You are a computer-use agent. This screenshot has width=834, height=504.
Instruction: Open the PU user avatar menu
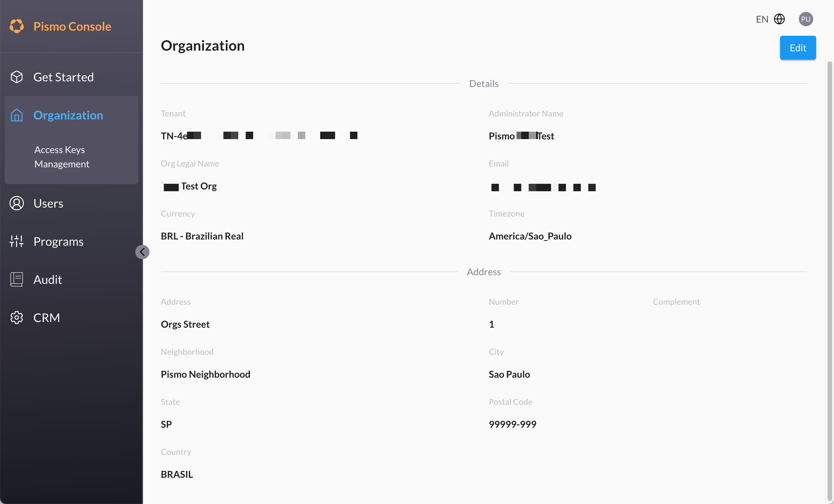806,19
